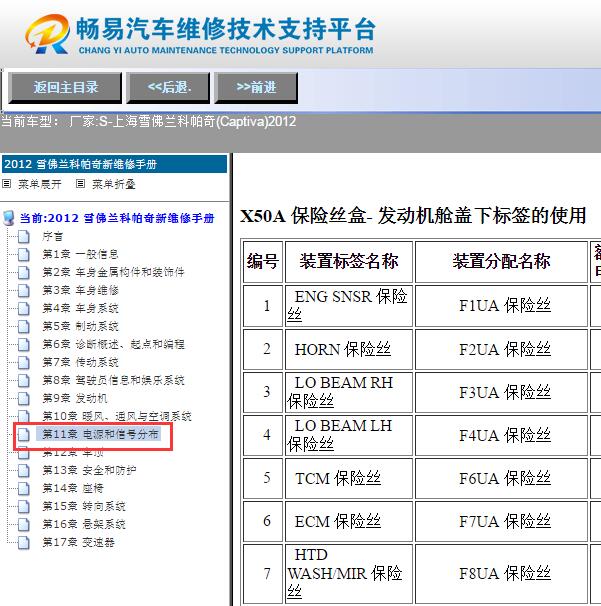
Task: Select 第8章 驾驶员信息和娱乐系统
Action: click(113, 380)
